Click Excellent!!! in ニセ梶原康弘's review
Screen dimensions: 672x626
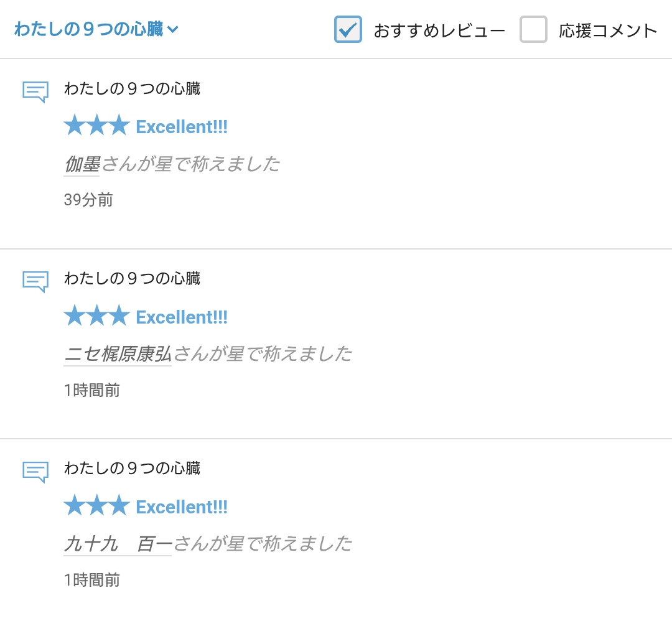pyautogui.click(x=182, y=317)
